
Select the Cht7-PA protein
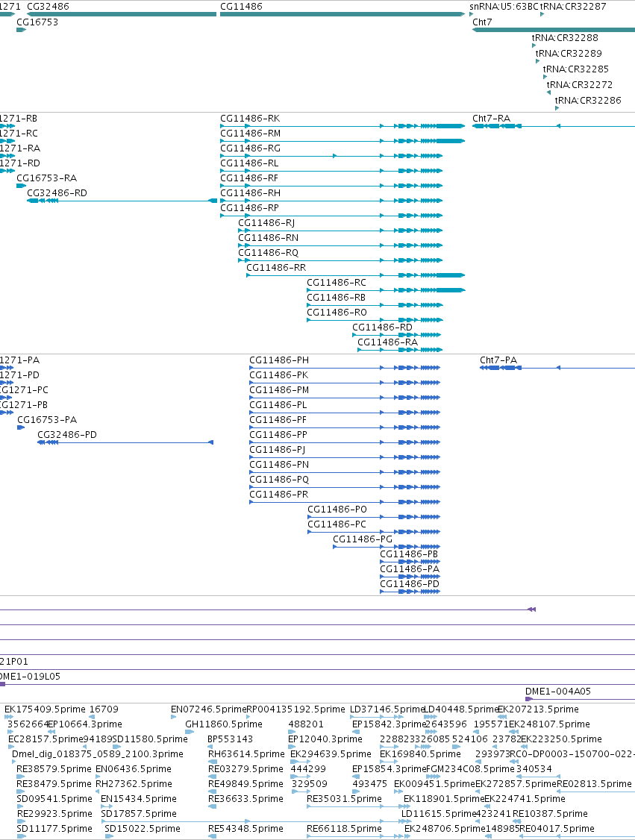557,368
